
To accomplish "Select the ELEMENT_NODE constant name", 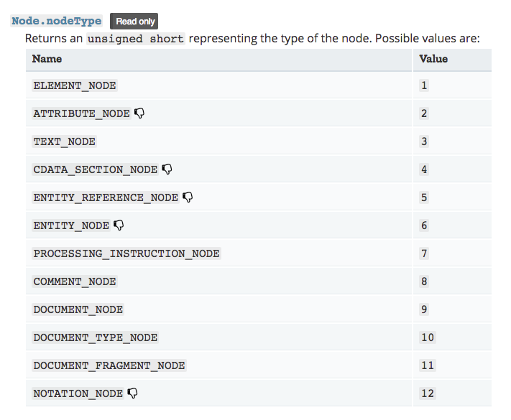I will (75, 85).
